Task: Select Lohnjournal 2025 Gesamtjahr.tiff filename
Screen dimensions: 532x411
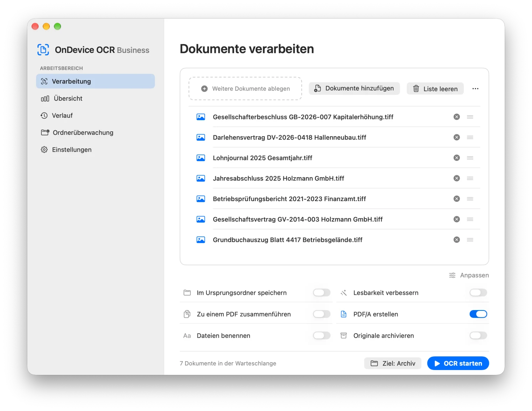Action: (262, 158)
